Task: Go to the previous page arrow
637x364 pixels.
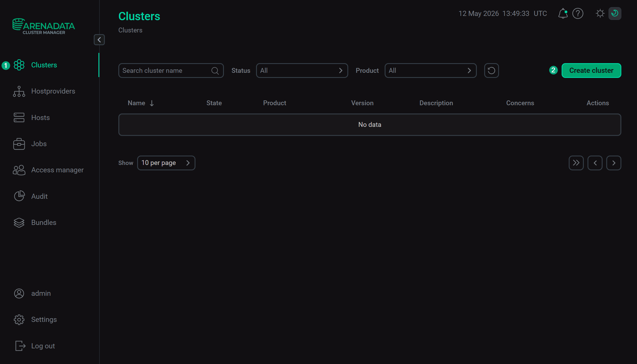Action: (595, 163)
